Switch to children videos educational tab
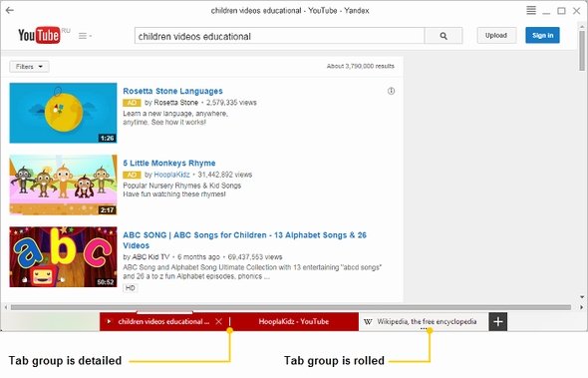The image size is (588, 378). point(163,321)
